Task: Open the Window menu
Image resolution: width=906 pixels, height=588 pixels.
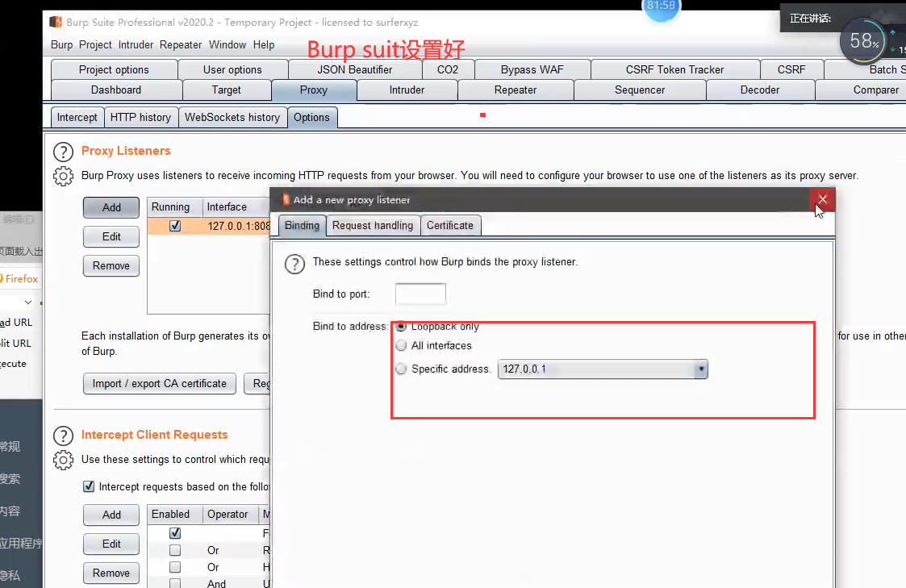Action: coord(227,44)
